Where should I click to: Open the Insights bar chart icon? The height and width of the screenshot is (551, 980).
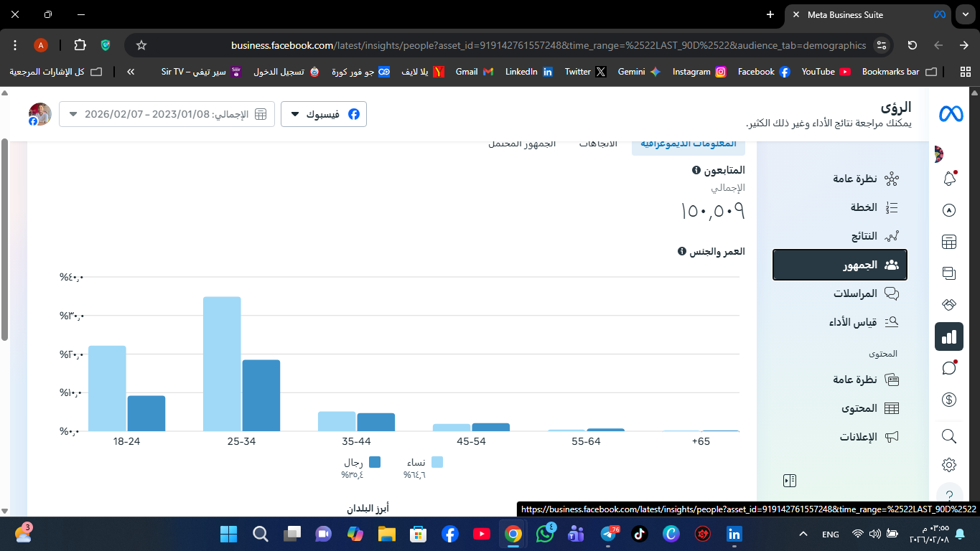[x=949, y=336]
